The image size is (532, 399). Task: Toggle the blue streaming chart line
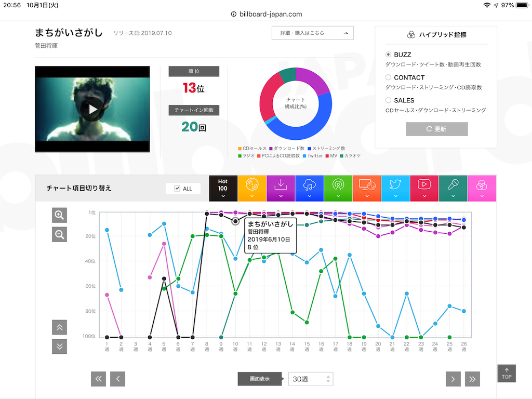click(x=310, y=188)
